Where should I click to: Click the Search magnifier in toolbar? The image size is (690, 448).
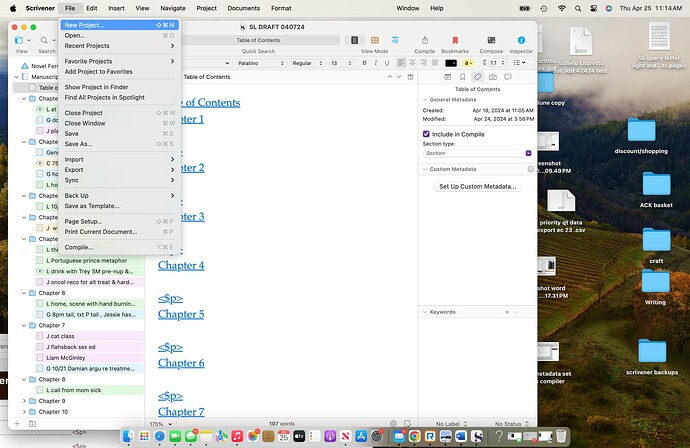[x=44, y=40]
